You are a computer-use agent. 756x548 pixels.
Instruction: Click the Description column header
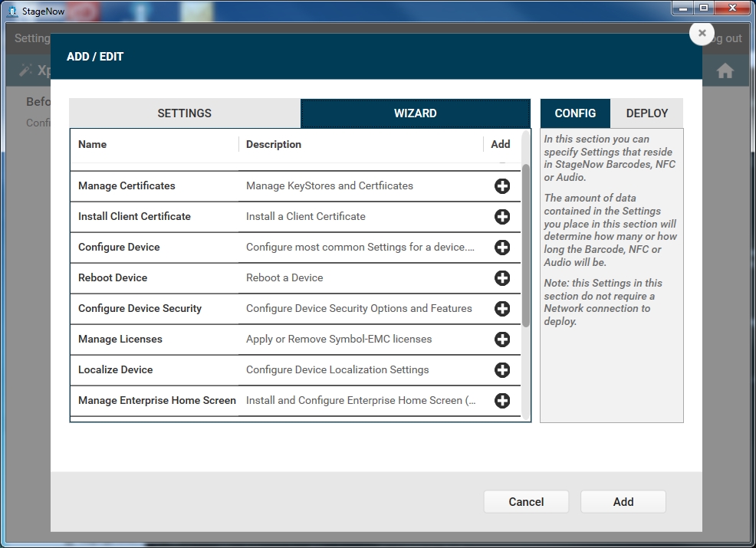pos(274,144)
